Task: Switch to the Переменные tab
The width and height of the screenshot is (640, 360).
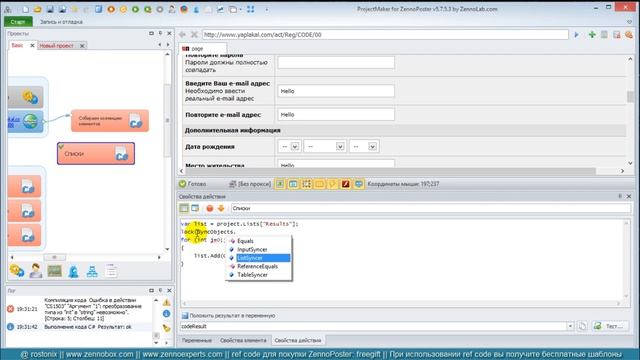Action: tap(197, 340)
